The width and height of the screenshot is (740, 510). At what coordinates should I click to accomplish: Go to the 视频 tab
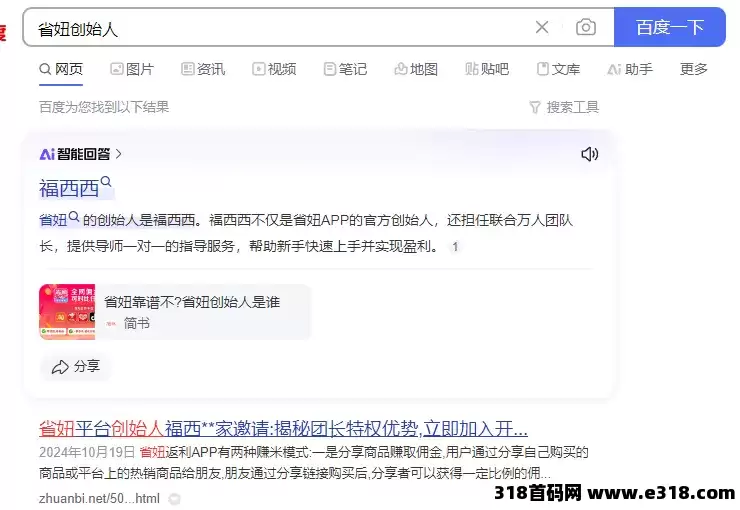(x=274, y=69)
